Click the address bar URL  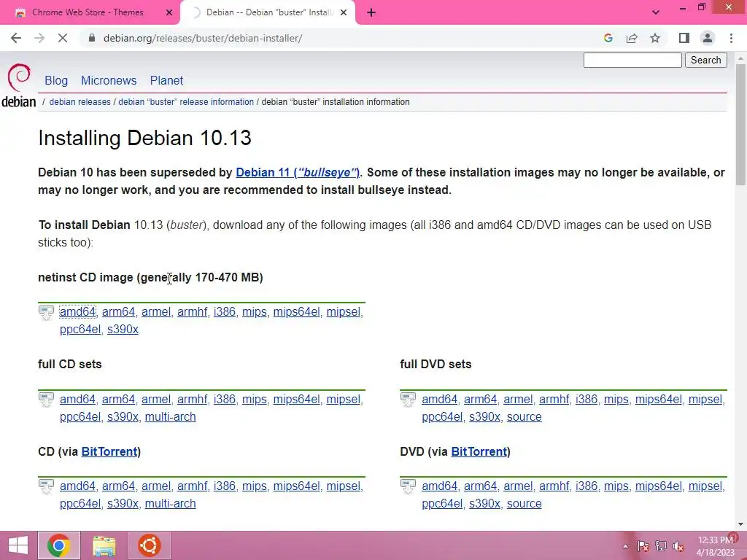203,38
